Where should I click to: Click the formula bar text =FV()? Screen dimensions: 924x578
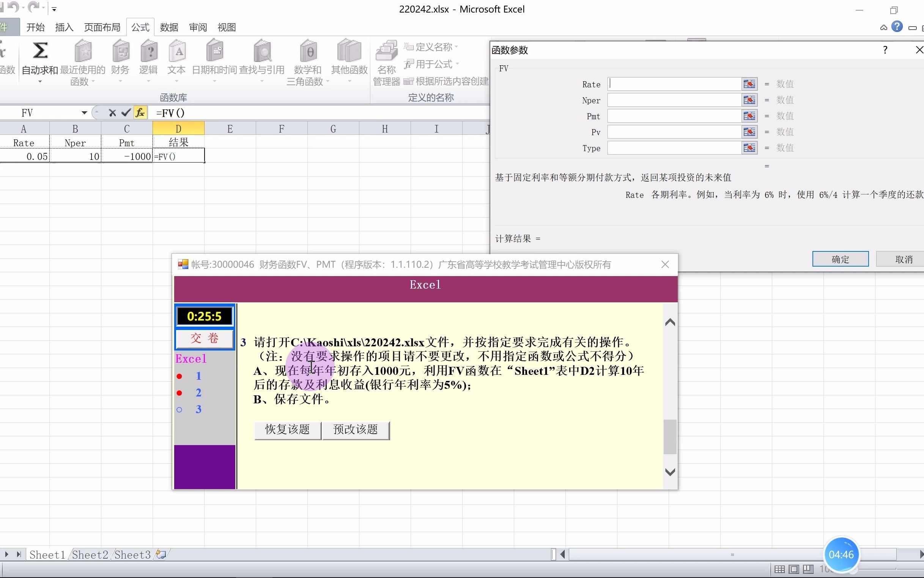(170, 113)
